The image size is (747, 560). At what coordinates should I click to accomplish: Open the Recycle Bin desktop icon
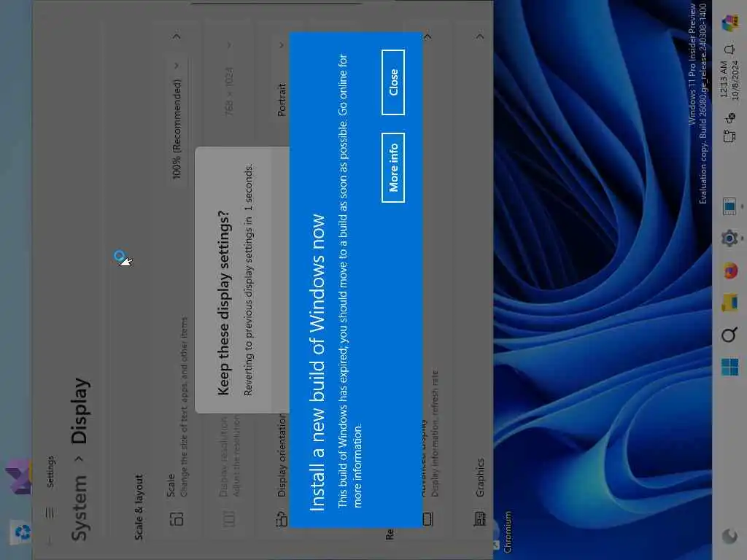click(21, 532)
